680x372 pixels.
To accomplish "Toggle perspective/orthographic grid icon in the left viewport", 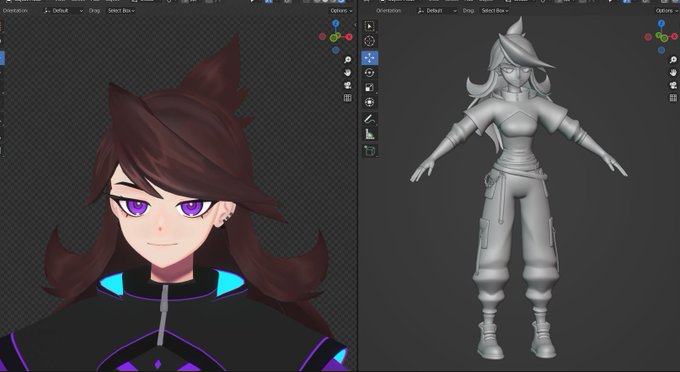I will pos(347,98).
